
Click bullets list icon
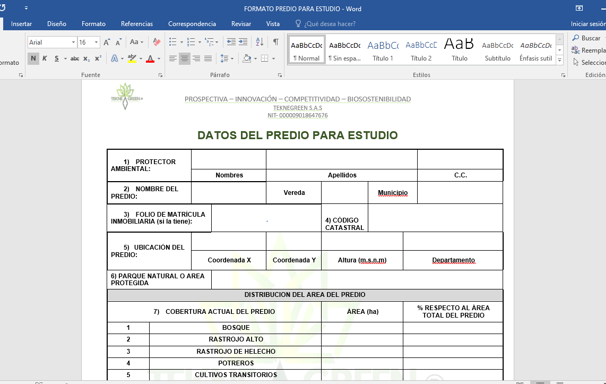pos(173,42)
